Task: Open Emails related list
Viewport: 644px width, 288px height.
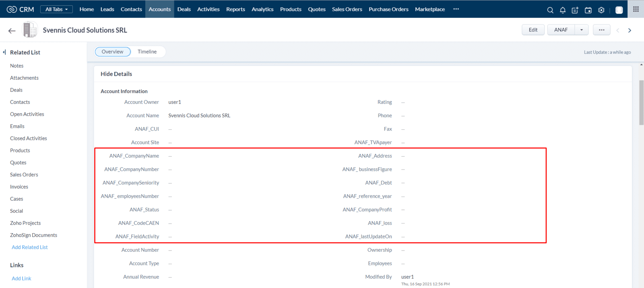Action: pos(17,126)
